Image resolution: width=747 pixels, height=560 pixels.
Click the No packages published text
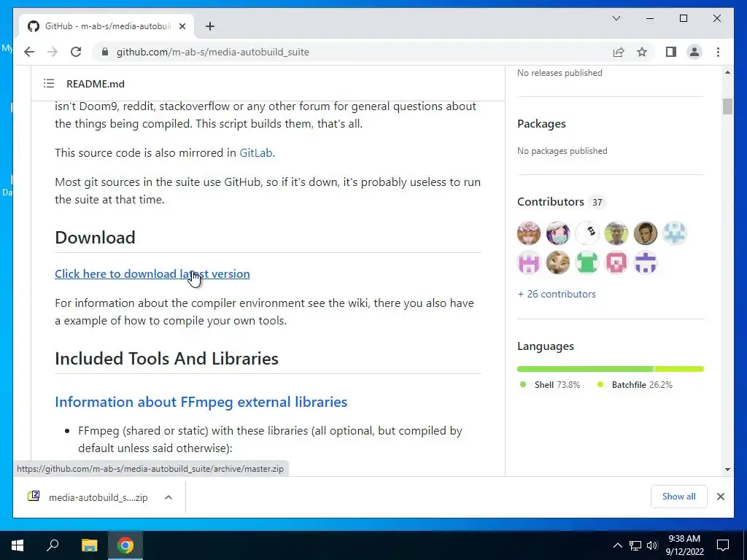[562, 151]
